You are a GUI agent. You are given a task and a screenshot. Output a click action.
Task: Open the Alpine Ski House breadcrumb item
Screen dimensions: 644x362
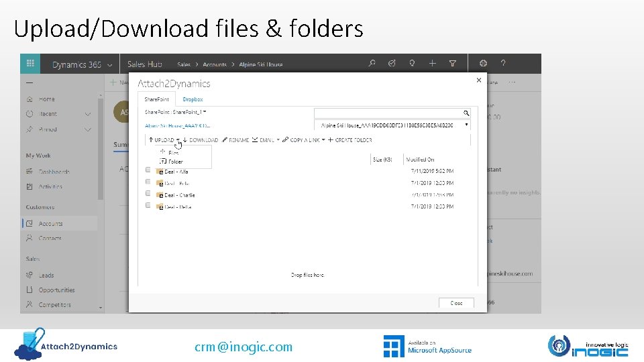[x=260, y=64]
